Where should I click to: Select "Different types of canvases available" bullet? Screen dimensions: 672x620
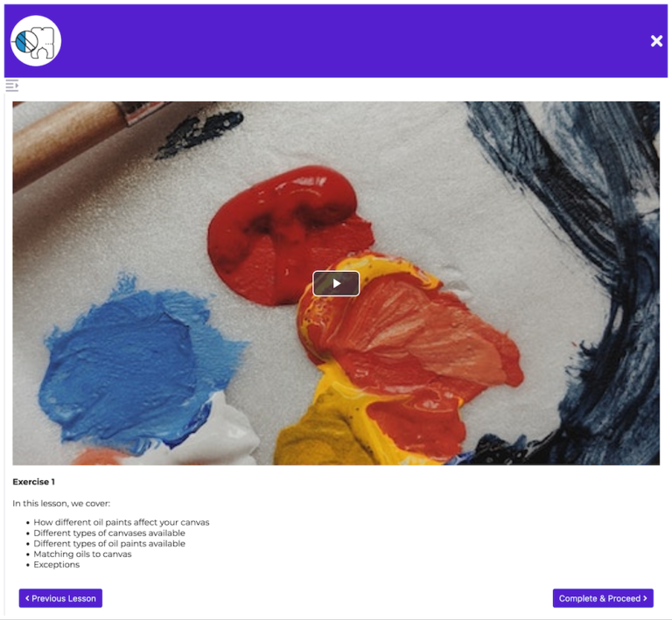(109, 533)
